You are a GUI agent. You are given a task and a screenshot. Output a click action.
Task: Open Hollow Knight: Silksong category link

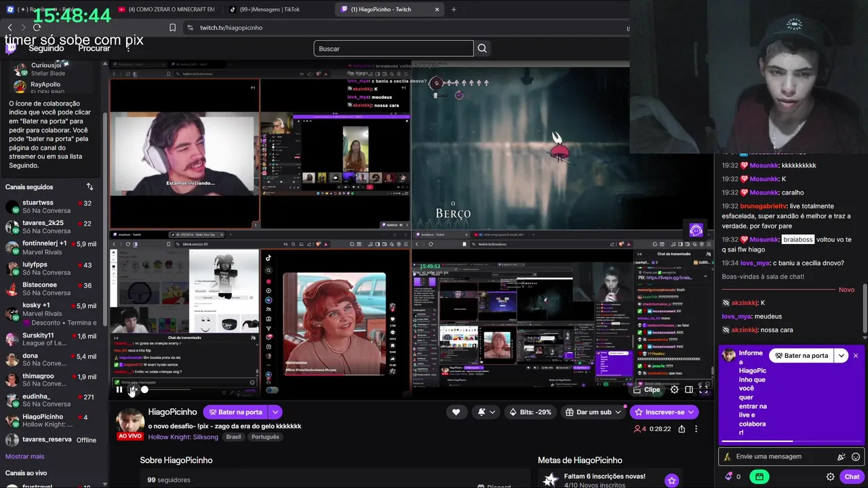click(x=183, y=437)
